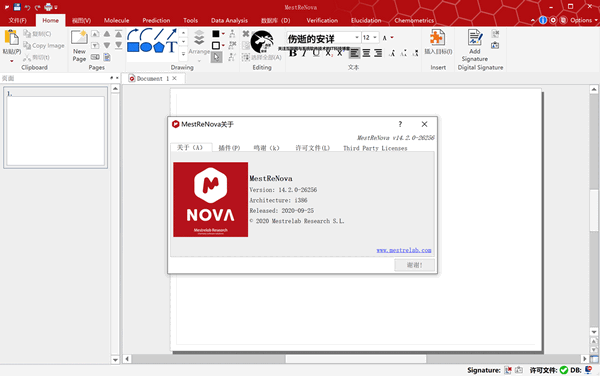Open the font color dropdown arrow

[x=392, y=37]
